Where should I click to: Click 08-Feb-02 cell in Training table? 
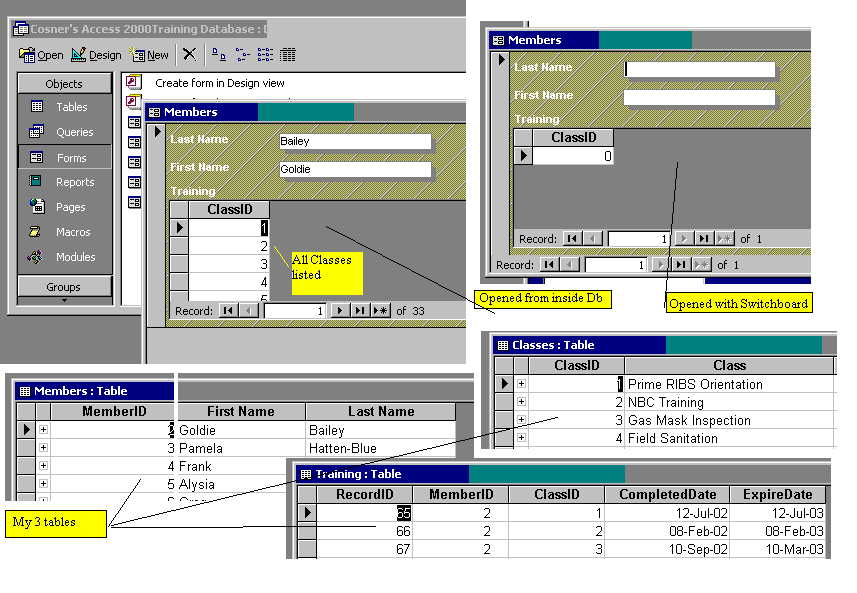point(667,531)
